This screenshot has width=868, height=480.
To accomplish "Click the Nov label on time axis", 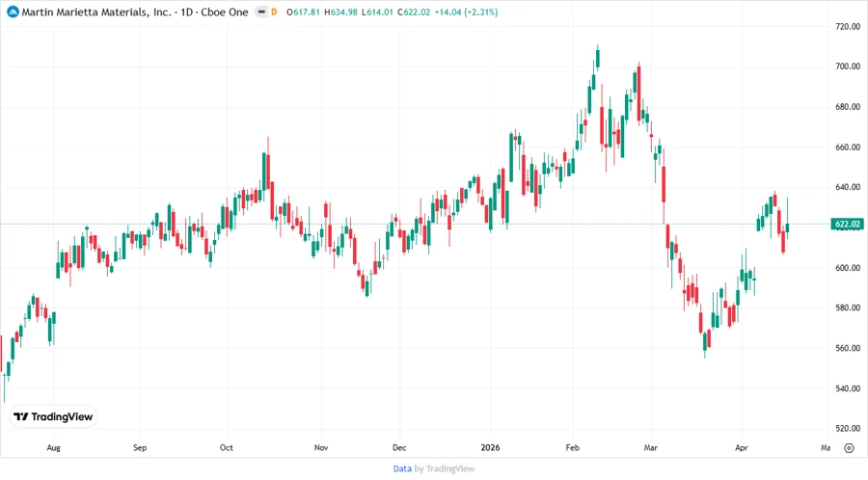I will [321, 447].
